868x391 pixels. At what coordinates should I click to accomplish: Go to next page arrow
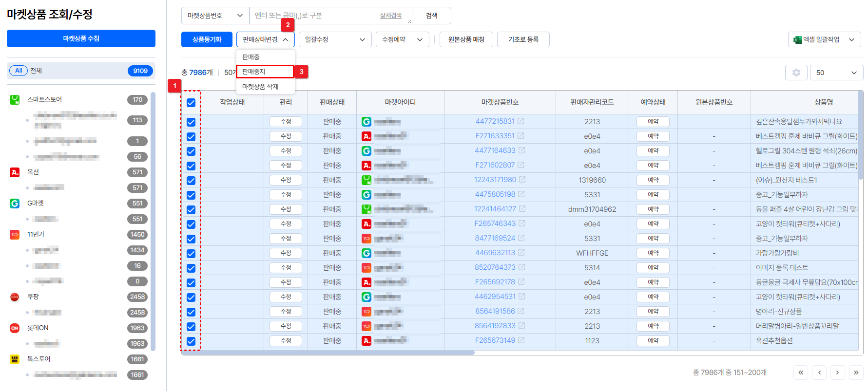[837, 372]
